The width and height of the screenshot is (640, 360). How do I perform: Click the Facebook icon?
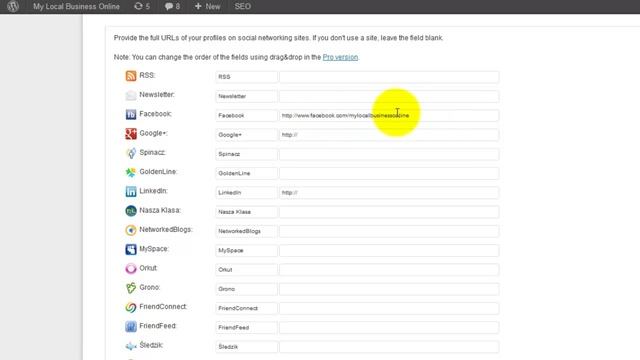pos(131,114)
